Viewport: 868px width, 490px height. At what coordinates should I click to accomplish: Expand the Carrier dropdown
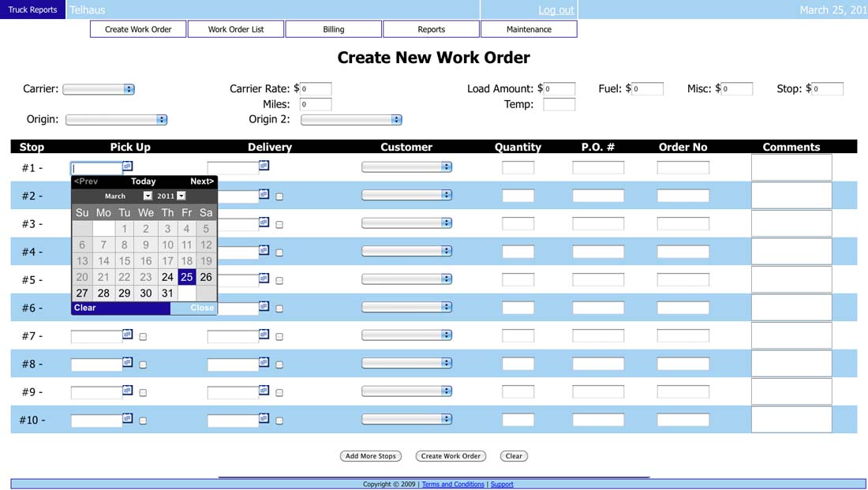[99, 90]
